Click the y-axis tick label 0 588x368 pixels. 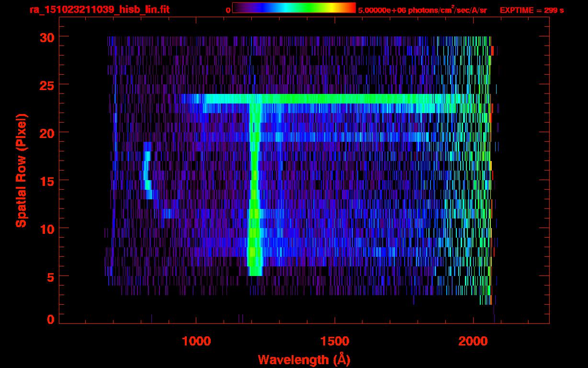pyautogui.click(x=50, y=320)
